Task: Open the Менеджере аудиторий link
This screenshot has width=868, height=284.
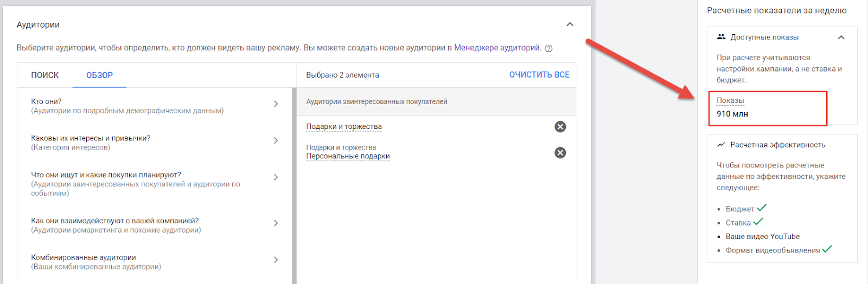Action: coord(497,48)
